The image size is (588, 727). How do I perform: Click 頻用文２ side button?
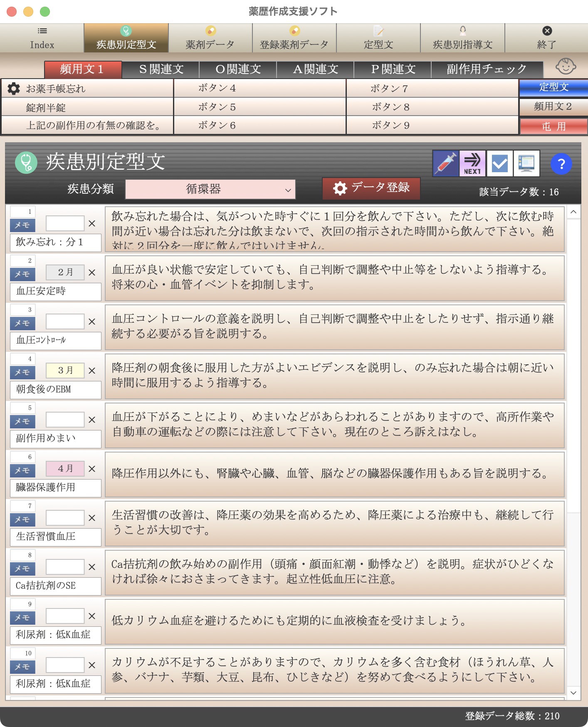[x=553, y=107]
